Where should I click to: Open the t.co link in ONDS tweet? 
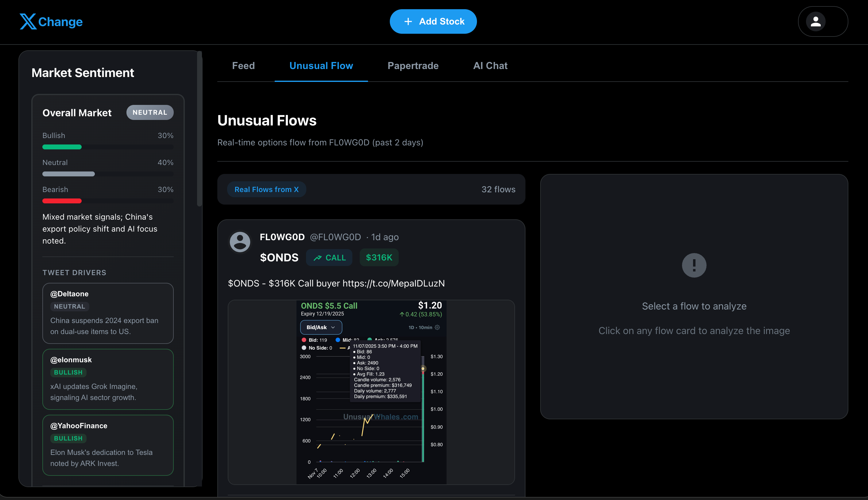(x=393, y=283)
